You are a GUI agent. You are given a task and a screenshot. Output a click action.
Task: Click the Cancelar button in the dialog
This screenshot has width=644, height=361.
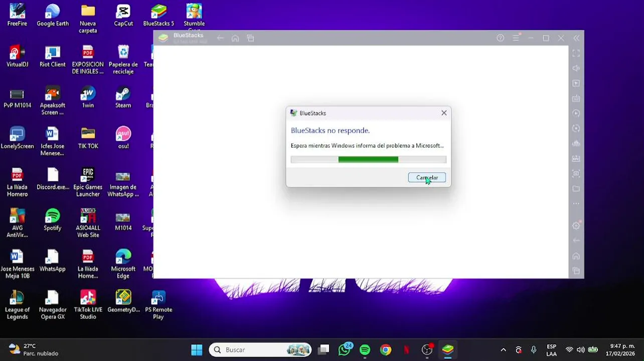click(427, 177)
